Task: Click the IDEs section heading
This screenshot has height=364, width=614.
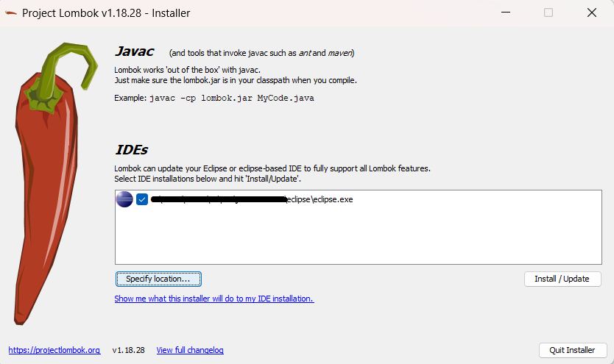Action: tap(132, 150)
